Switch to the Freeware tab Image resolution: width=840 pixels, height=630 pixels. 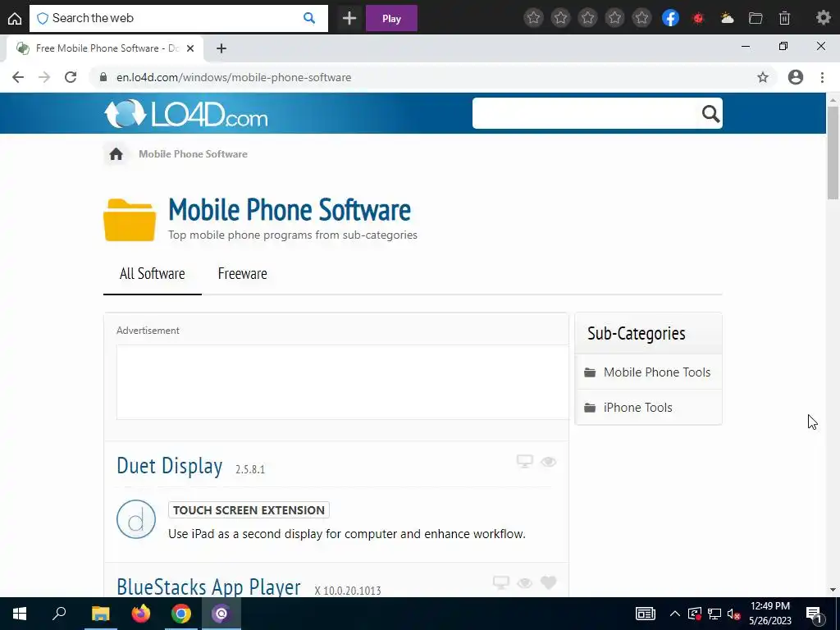242,274
